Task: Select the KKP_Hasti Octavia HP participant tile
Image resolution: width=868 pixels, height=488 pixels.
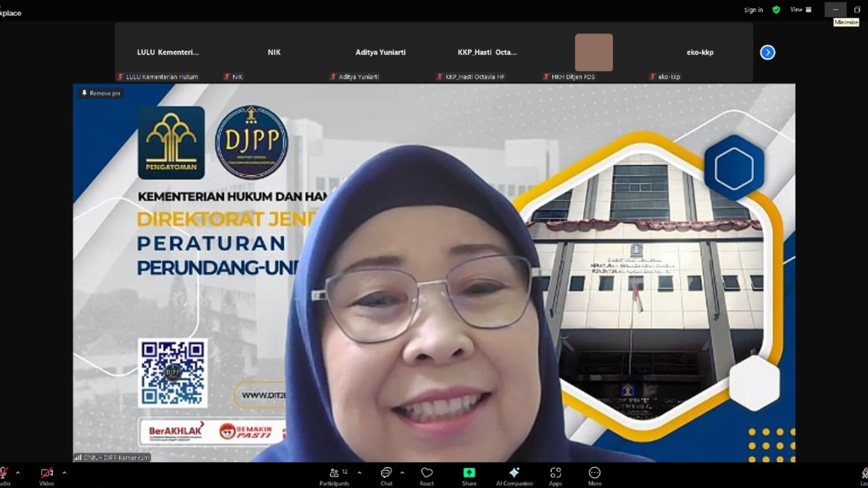Action: pos(487,52)
